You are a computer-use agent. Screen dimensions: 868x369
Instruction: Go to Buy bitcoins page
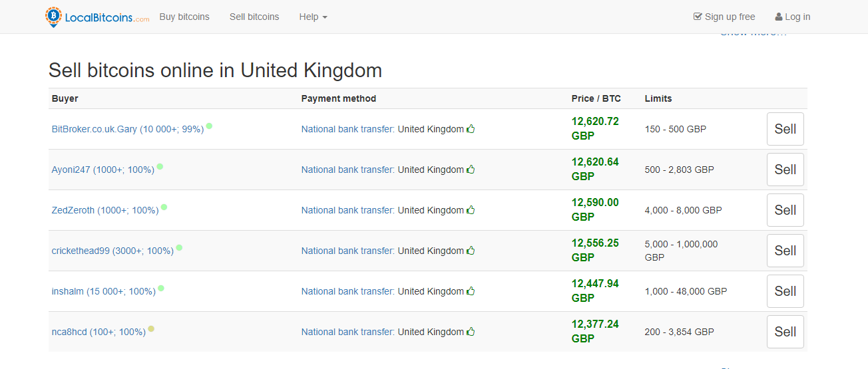pos(184,17)
